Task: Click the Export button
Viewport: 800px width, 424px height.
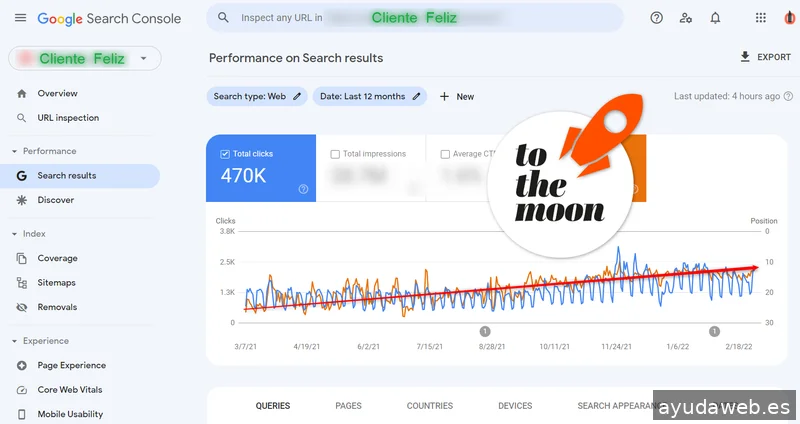Action: point(765,57)
